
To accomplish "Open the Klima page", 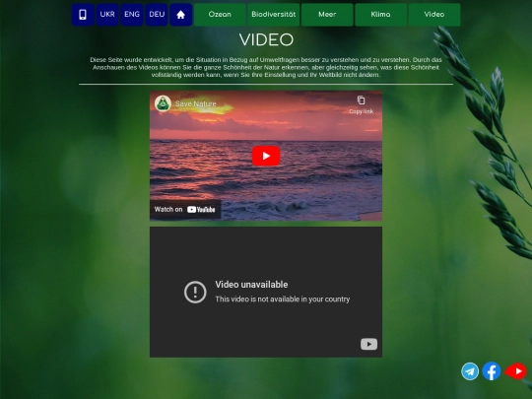I will (x=380, y=15).
